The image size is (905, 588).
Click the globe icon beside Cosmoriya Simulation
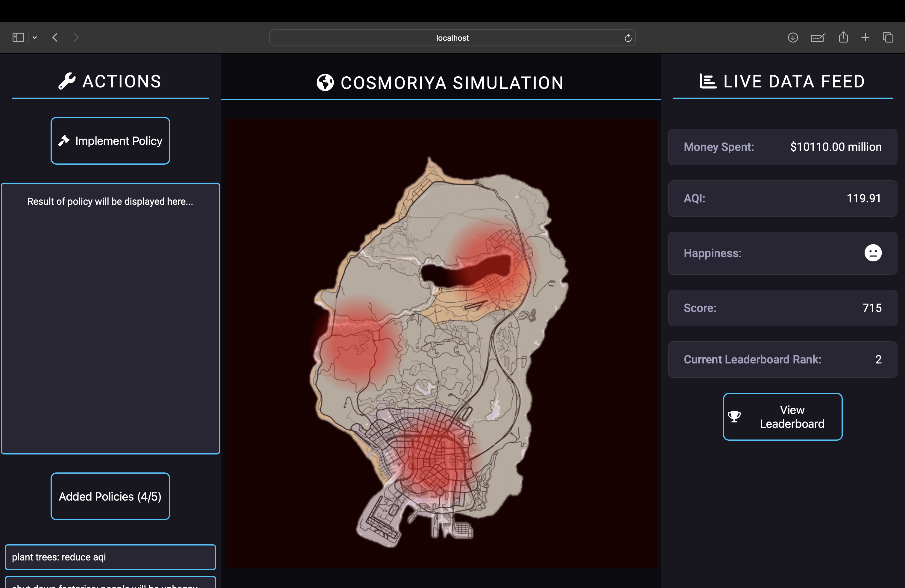[325, 83]
